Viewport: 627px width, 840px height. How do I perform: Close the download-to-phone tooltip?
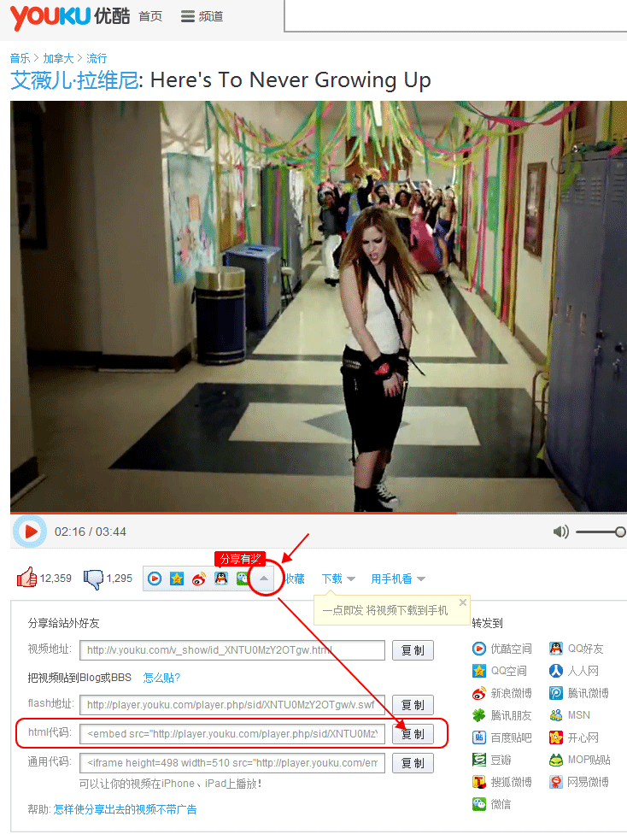[463, 602]
